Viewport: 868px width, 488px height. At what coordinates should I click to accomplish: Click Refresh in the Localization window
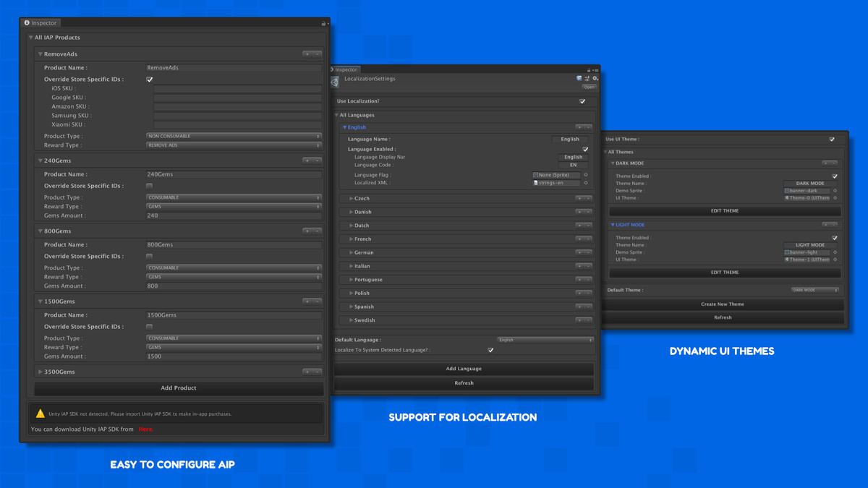click(464, 383)
